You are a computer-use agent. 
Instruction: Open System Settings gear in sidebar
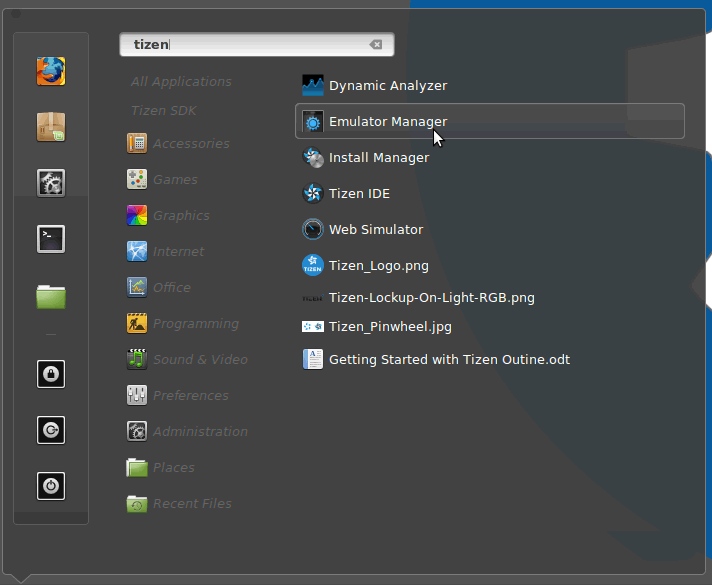(x=51, y=183)
